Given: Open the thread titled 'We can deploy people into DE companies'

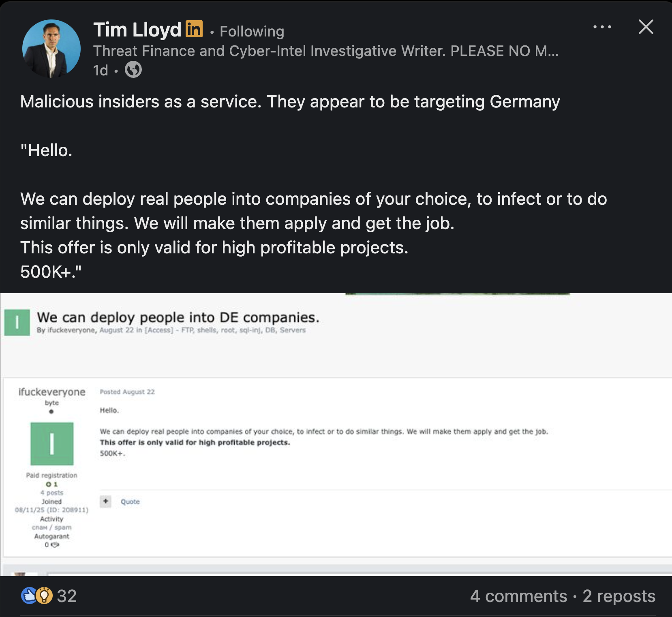Looking at the screenshot, I should tap(178, 317).
